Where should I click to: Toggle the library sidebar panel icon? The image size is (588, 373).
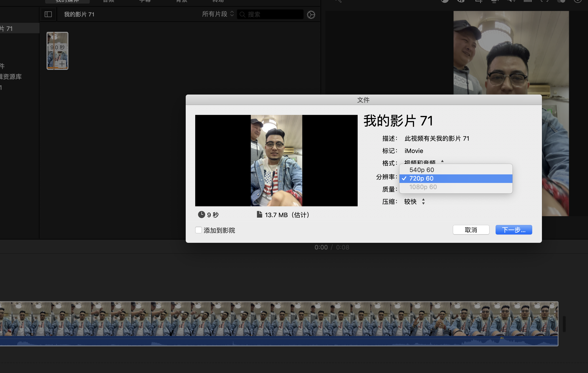pyautogui.click(x=48, y=14)
